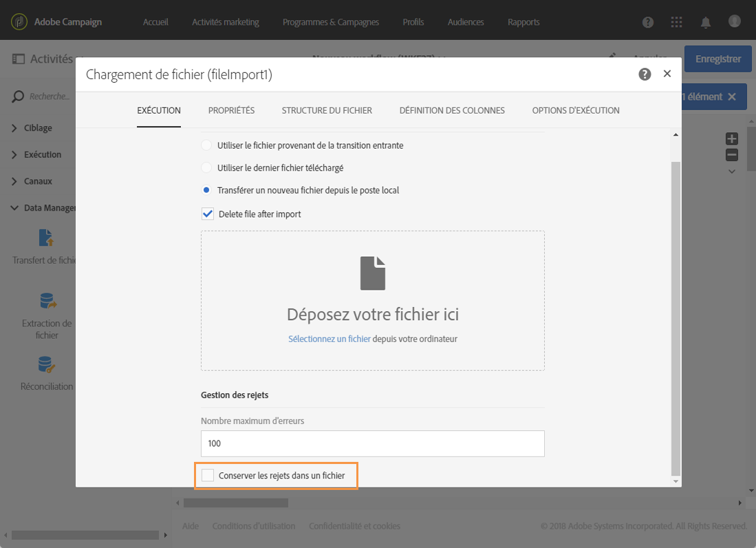Switch to the PROPRIÉTÉS tab
Viewport: 756px width, 548px height.
coord(231,110)
